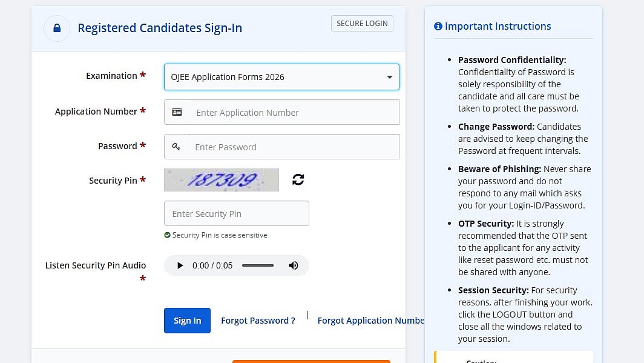Click the ID card icon in Application Number field
The height and width of the screenshot is (363, 644).
[177, 112]
